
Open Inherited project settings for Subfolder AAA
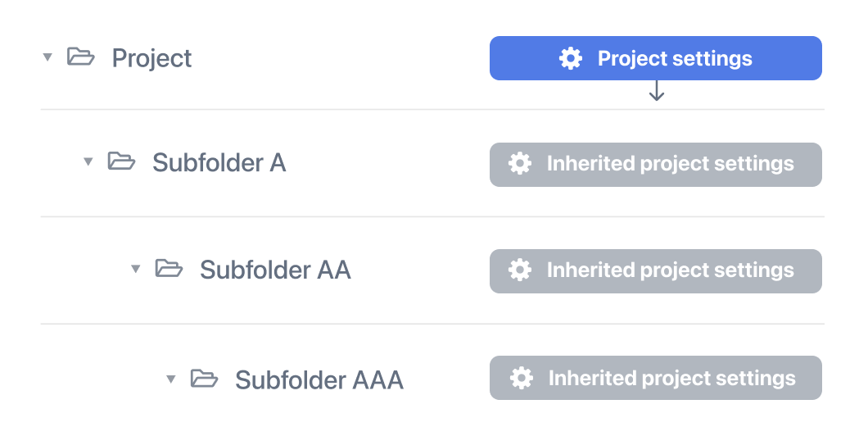(x=655, y=378)
